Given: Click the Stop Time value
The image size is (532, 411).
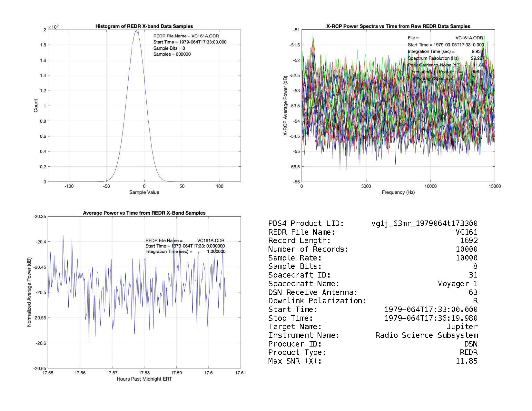Looking at the screenshot, I should pos(431,318).
